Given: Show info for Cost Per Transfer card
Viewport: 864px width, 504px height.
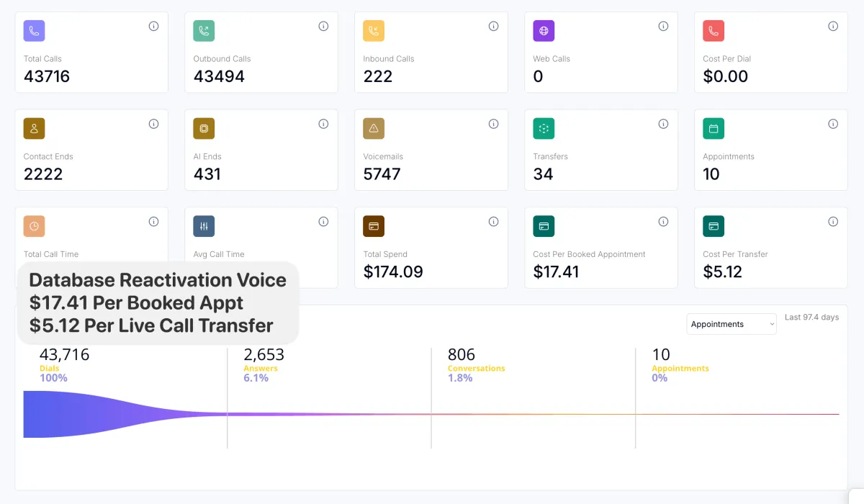Looking at the screenshot, I should point(833,222).
